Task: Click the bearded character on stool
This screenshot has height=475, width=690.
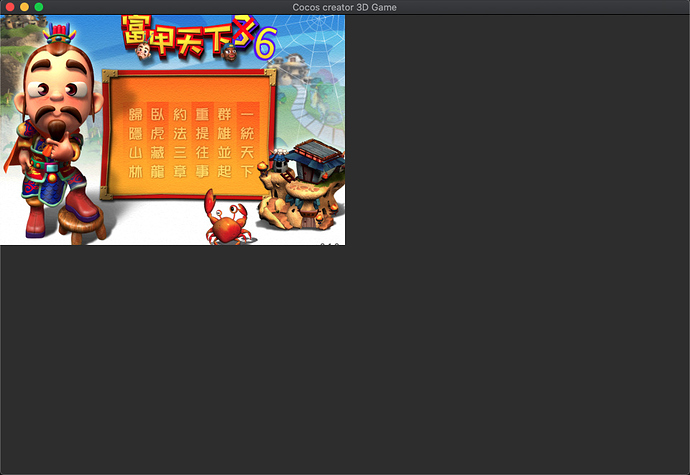Action: coord(55,132)
